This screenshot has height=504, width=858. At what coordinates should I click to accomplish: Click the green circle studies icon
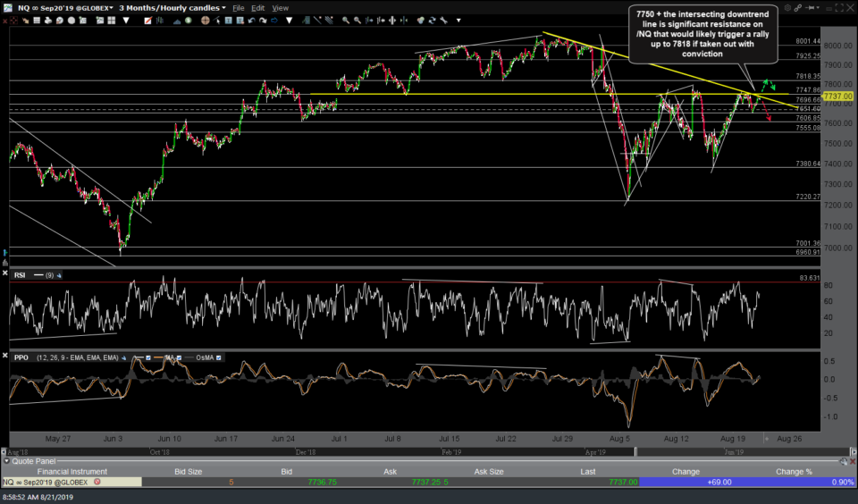pos(188,21)
